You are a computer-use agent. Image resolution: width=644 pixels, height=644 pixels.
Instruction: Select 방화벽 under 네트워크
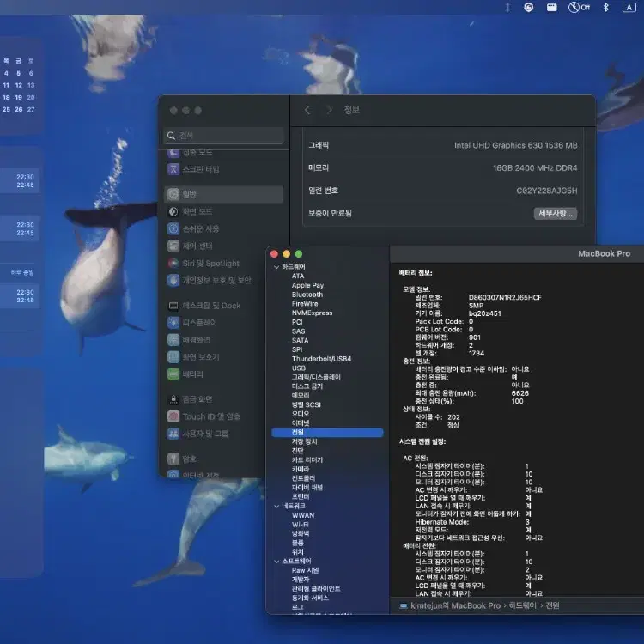[x=301, y=533]
